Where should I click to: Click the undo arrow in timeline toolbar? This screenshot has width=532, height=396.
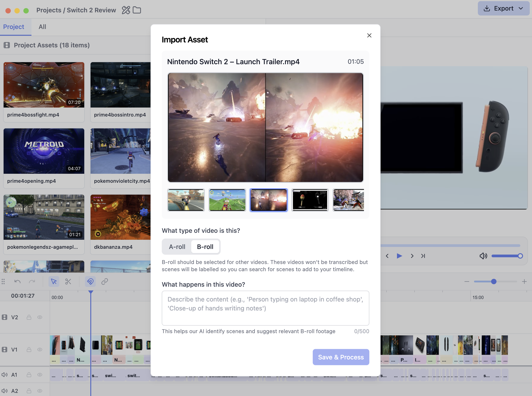pyautogui.click(x=17, y=282)
